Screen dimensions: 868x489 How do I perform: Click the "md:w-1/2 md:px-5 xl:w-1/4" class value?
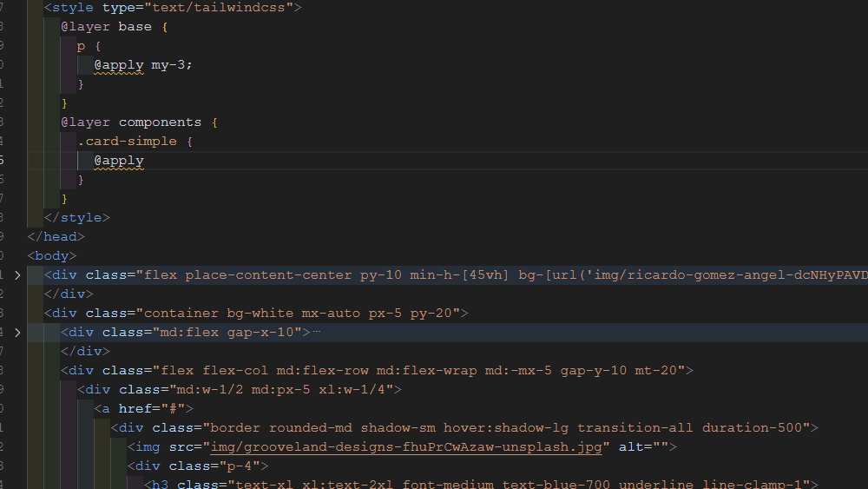coord(280,389)
